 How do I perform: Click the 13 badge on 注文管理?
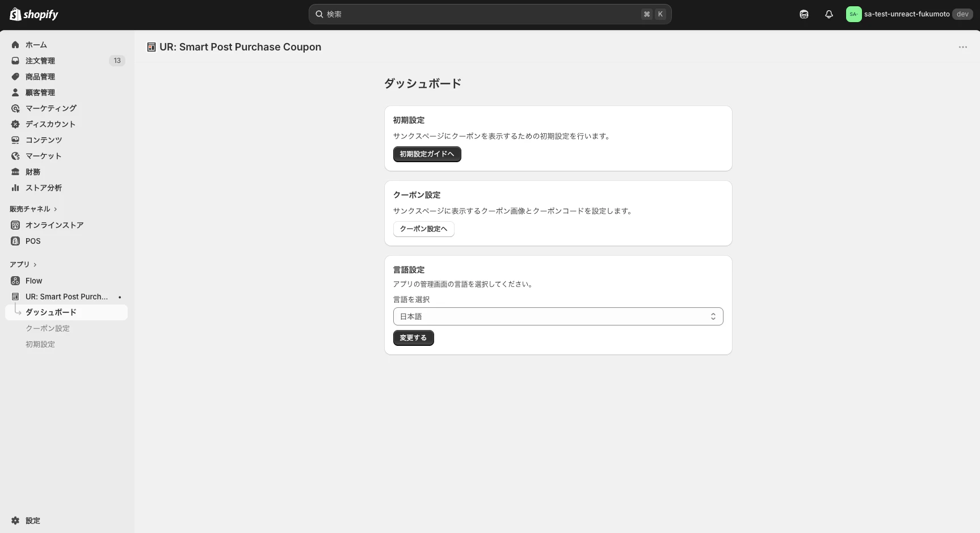coord(117,61)
